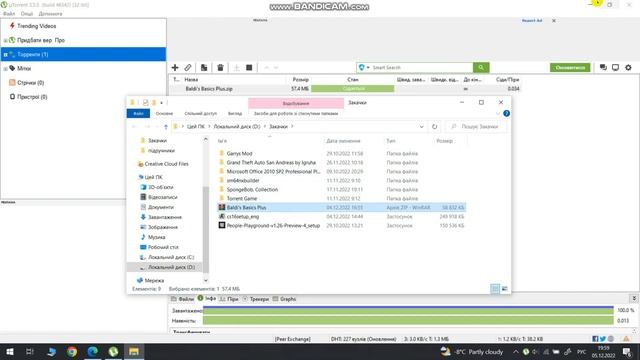The width and height of the screenshot is (640, 360).
Task: Open Task View on the taskbar
Action: [30, 351]
